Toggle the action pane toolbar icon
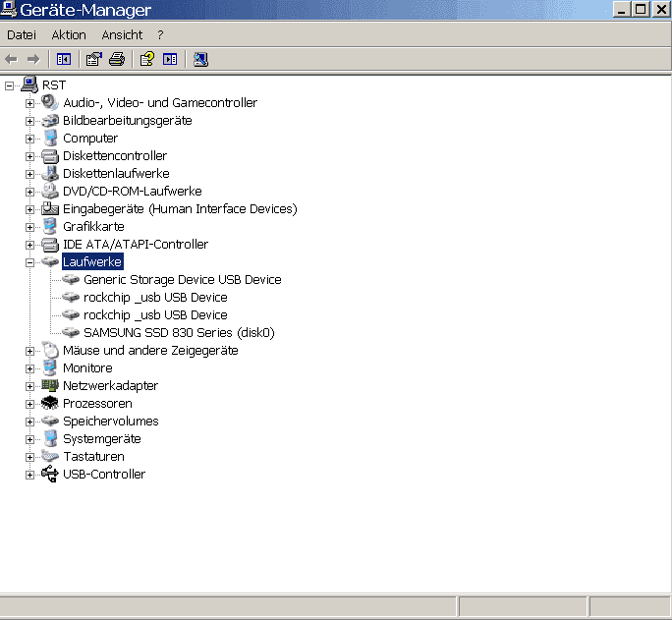 click(170, 59)
